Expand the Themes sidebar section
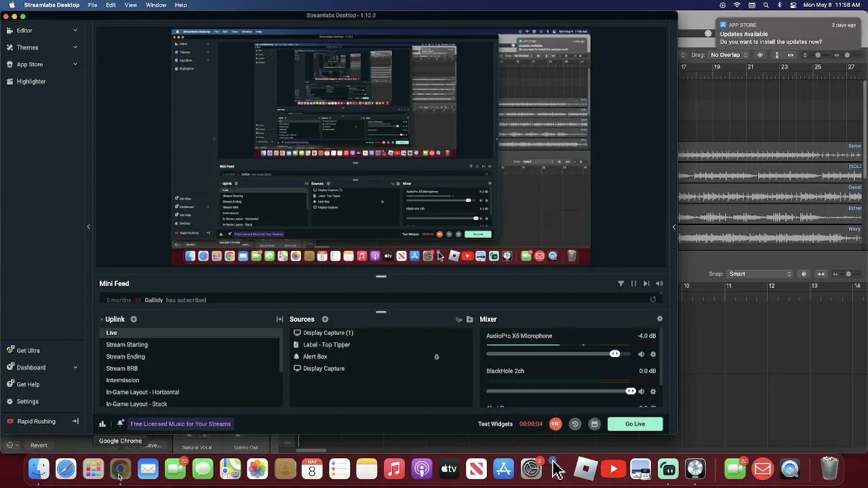 (x=75, y=47)
